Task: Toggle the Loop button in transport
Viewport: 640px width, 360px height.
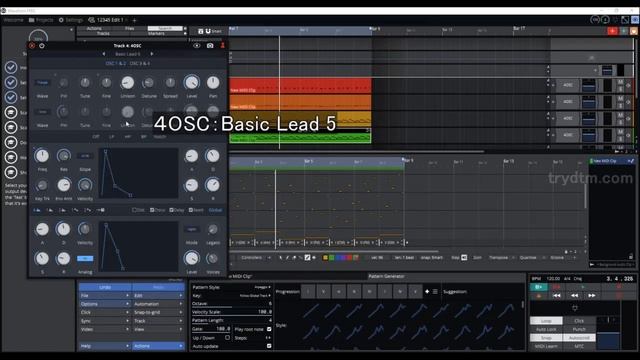Action: pos(546,321)
